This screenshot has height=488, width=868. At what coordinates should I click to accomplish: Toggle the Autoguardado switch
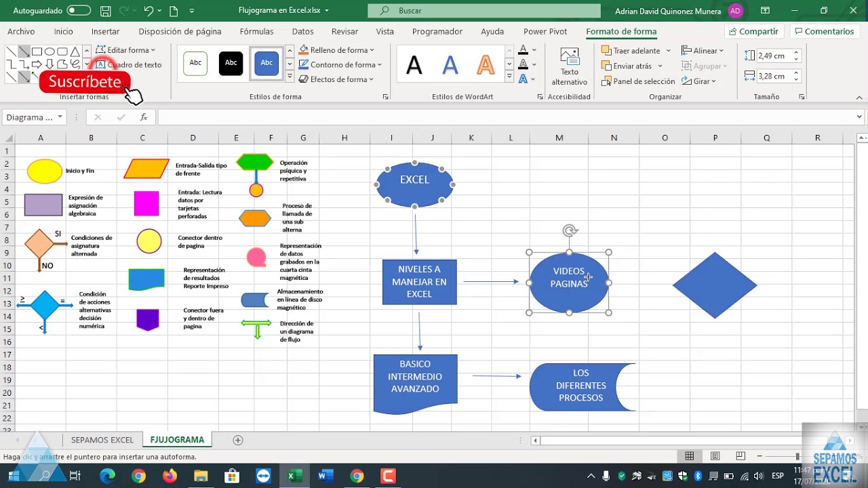(79, 11)
